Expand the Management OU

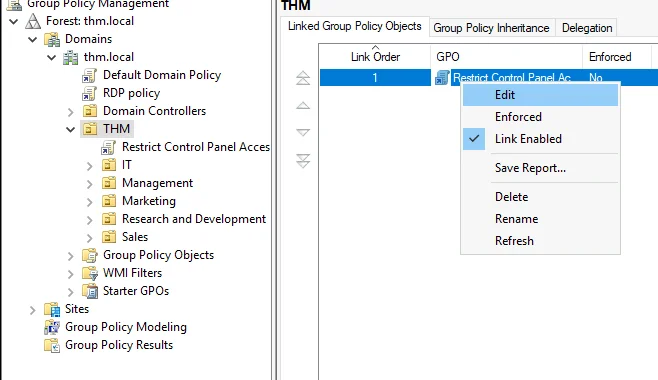[89, 185]
